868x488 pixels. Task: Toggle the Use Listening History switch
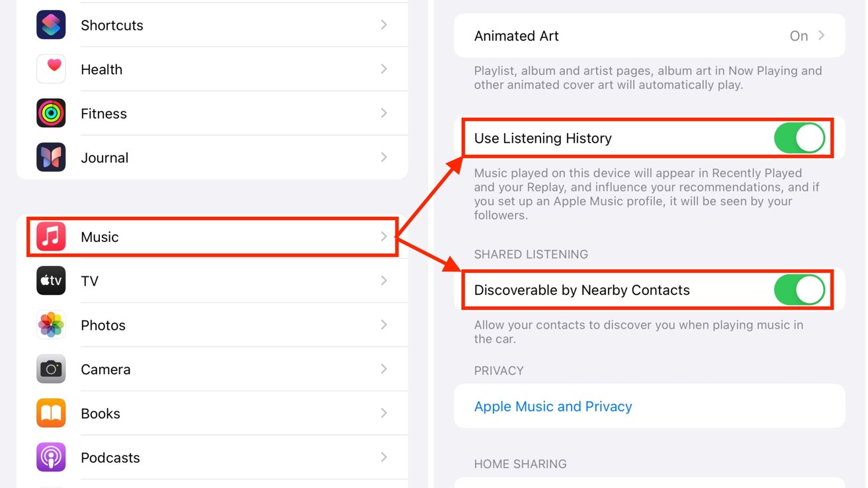tap(799, 138)
